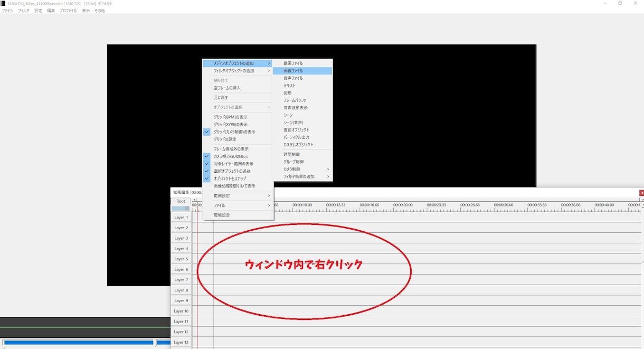
Task: Expand the フィルタ効果の追加 submenu
Action: tap(302, 176)
